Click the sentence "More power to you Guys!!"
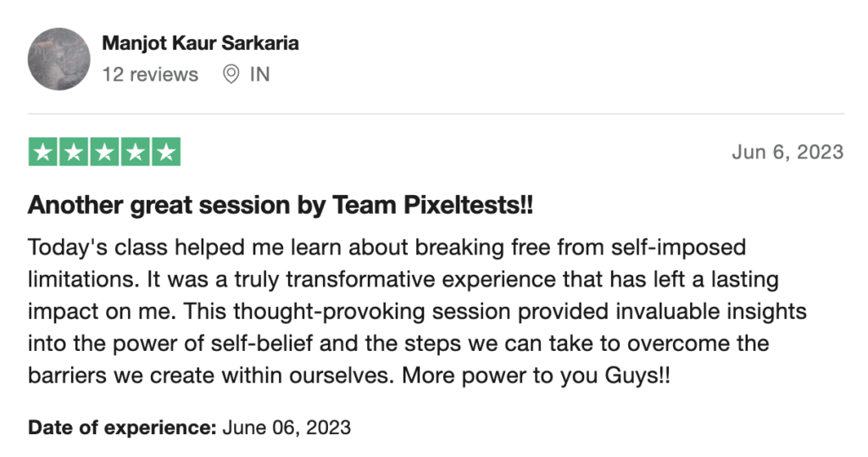This screenshot has height=457, width=868. [x=536, y=376]
